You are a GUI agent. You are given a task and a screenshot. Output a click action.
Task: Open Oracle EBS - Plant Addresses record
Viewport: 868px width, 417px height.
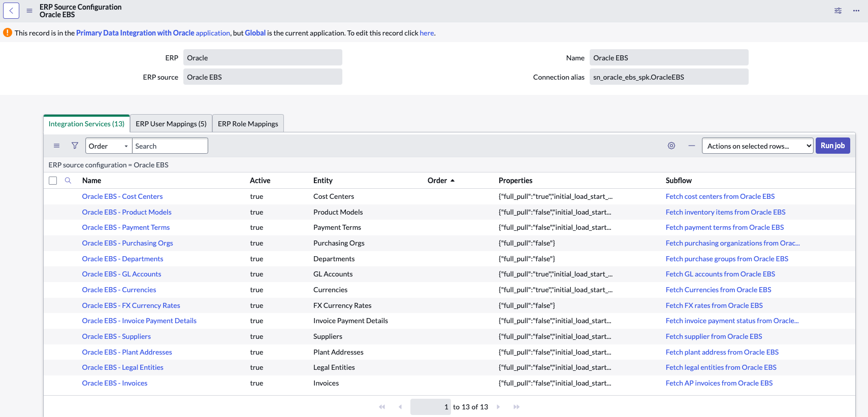127,352
